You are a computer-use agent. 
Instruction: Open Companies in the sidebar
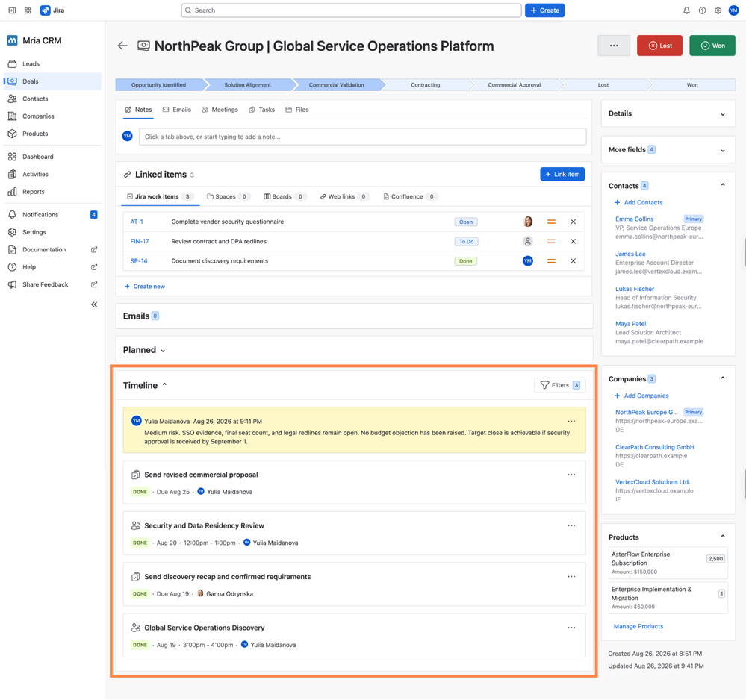pyautogui.click(x=52, y=116)
